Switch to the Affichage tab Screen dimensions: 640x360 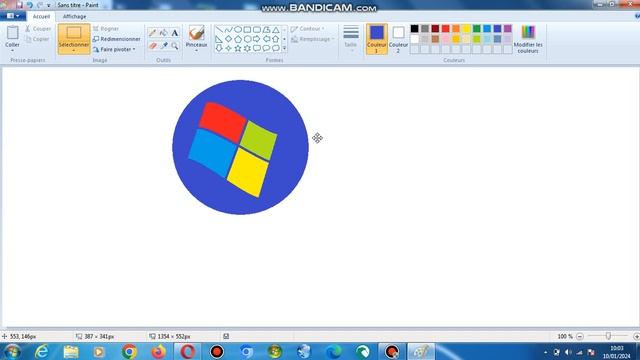[74, 17]
